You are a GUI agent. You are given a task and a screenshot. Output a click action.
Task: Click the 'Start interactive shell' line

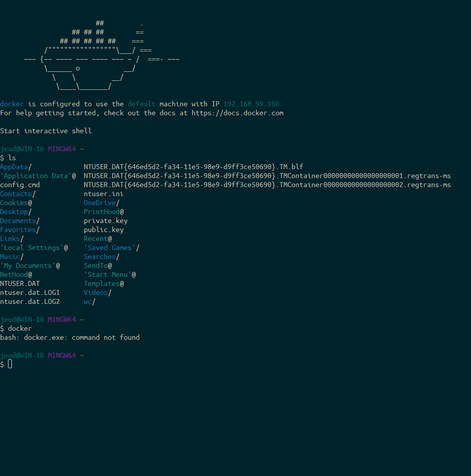point(46,131)
